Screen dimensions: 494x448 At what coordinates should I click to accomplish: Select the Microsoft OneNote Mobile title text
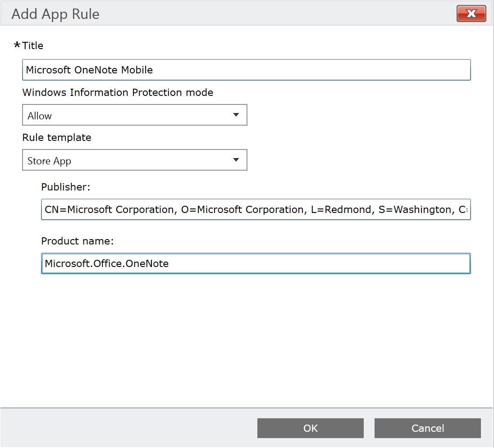tap(89, 70)
